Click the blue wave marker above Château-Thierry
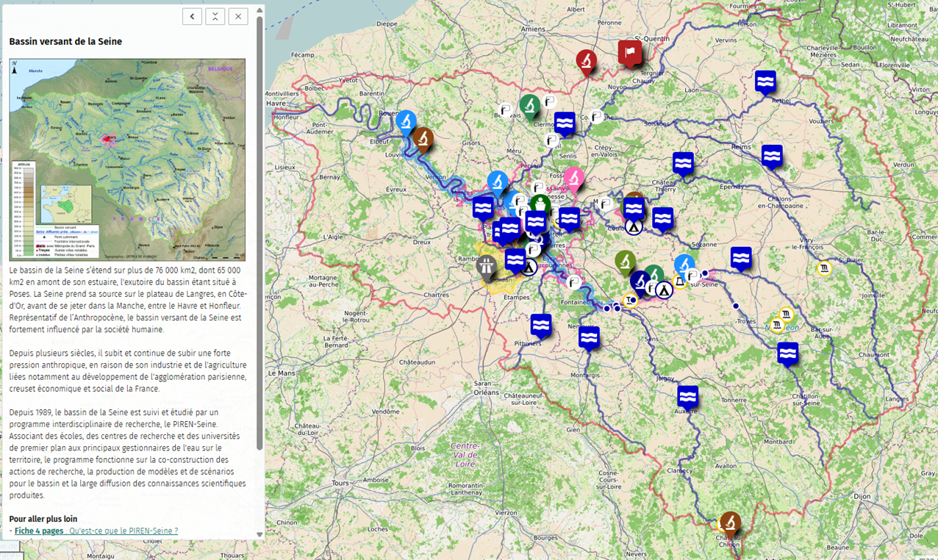The height and width of the screenshot is (560, 938). [x=683, y=163]
